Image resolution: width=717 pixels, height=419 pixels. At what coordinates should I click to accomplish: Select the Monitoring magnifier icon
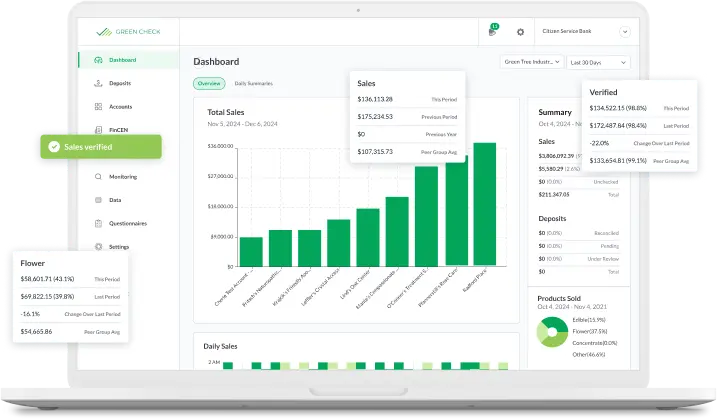[x=98, y=176]
